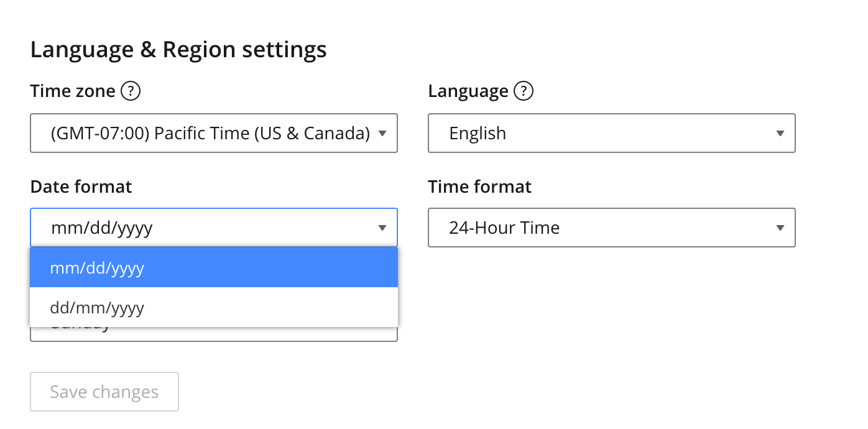Click the Language & Region settings heading

coord(178,50)
